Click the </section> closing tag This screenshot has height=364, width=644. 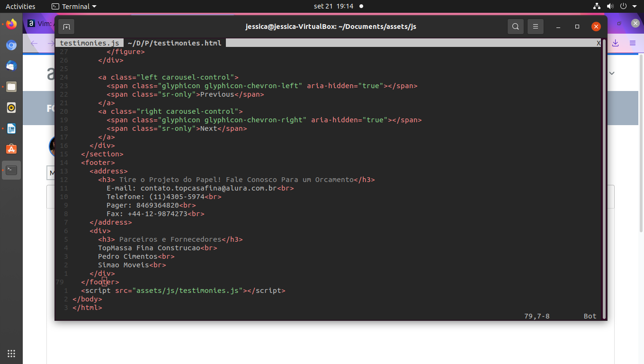[x=102, y=154]
